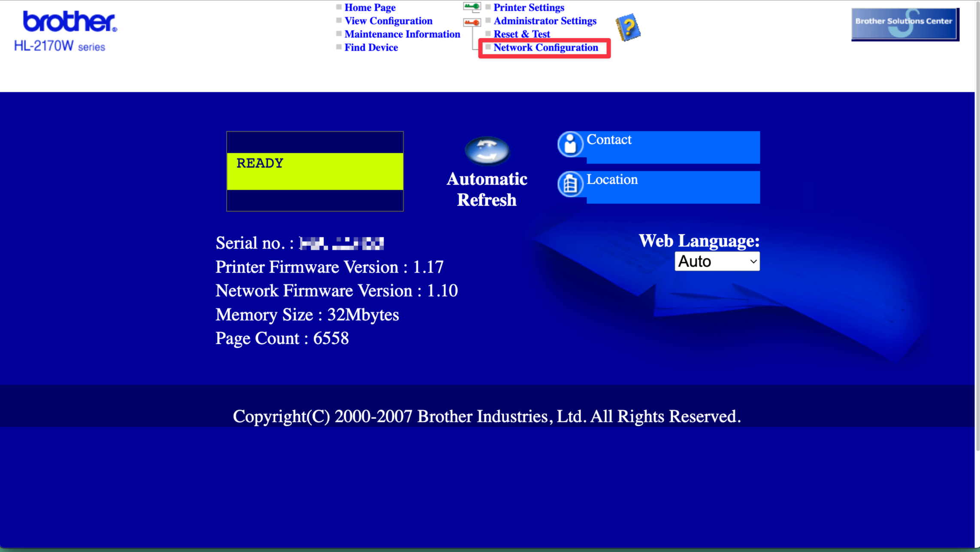The height and width of the screenshot is (552, 980).
Task: Open the Reset & Test page
Action: (521, 34)
